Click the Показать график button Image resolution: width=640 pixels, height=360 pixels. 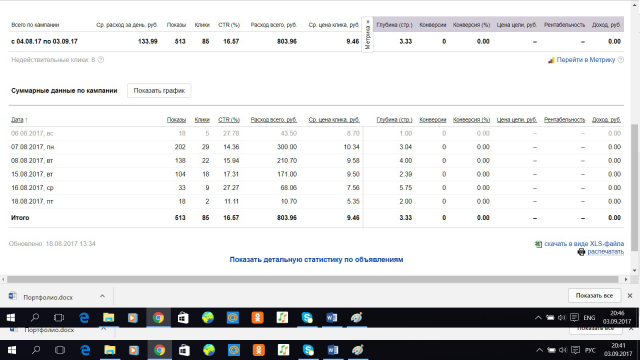[x=159, y=91]
